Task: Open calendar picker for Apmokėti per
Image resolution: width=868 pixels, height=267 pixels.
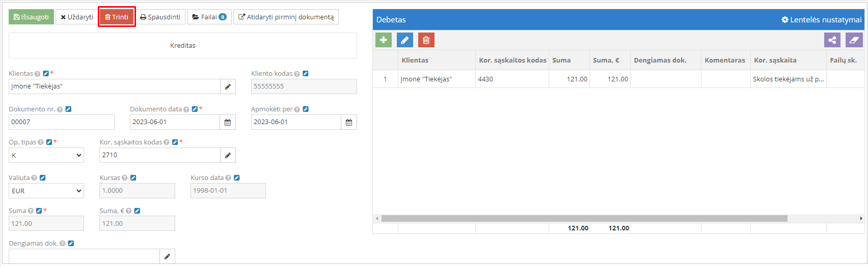Action: [x=349, y=122]
